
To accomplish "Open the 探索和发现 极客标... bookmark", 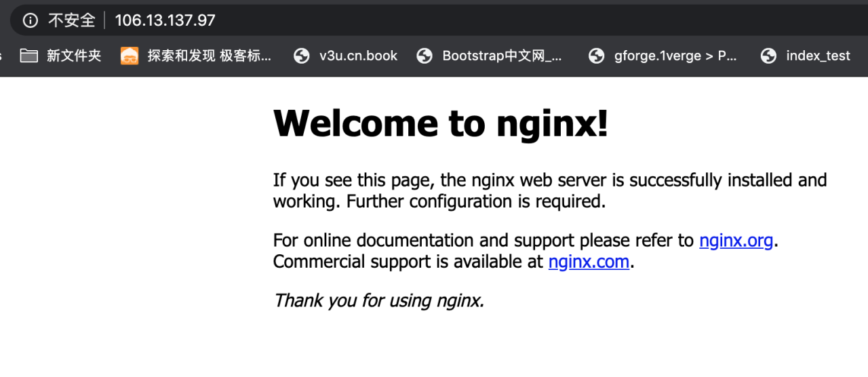I will [x=196, y=56].
